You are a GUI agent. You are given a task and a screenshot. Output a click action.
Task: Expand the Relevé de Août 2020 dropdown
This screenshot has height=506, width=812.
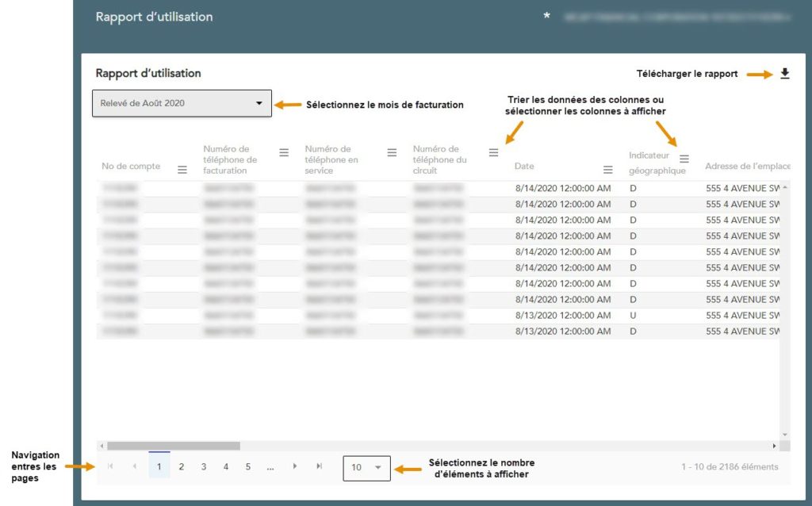coord(182,103)
